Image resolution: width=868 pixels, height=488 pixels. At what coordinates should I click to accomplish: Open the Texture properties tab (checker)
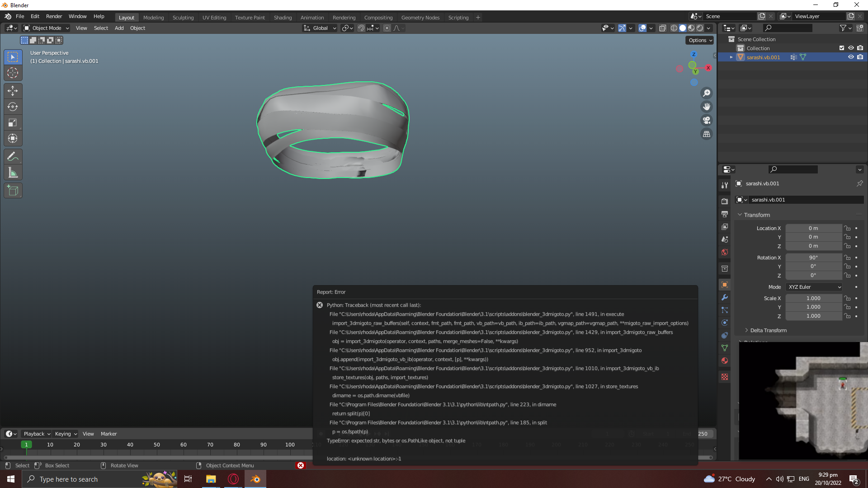pyautogui.click(x=725, y=377)
